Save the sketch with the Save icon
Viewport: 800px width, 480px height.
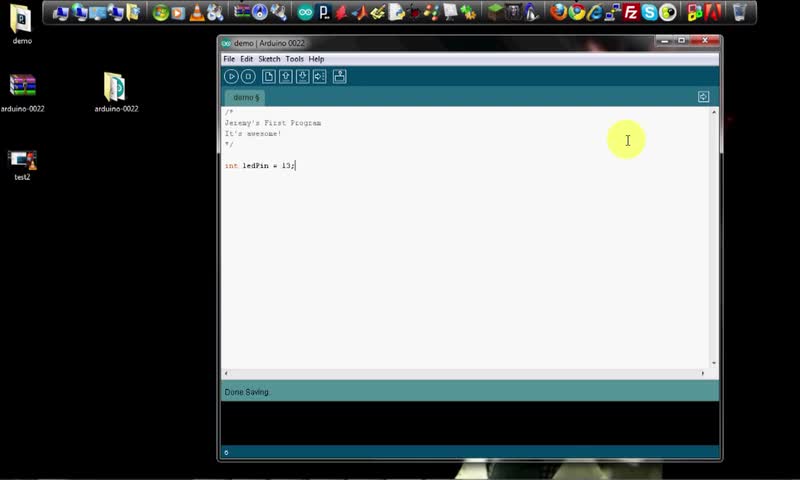(303, 77)
